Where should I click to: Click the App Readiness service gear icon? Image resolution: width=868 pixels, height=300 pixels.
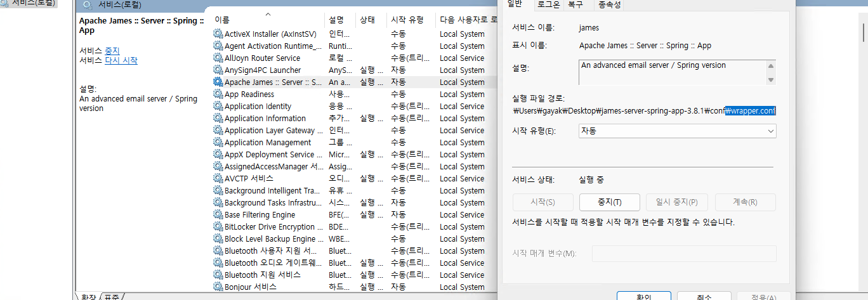218,95
